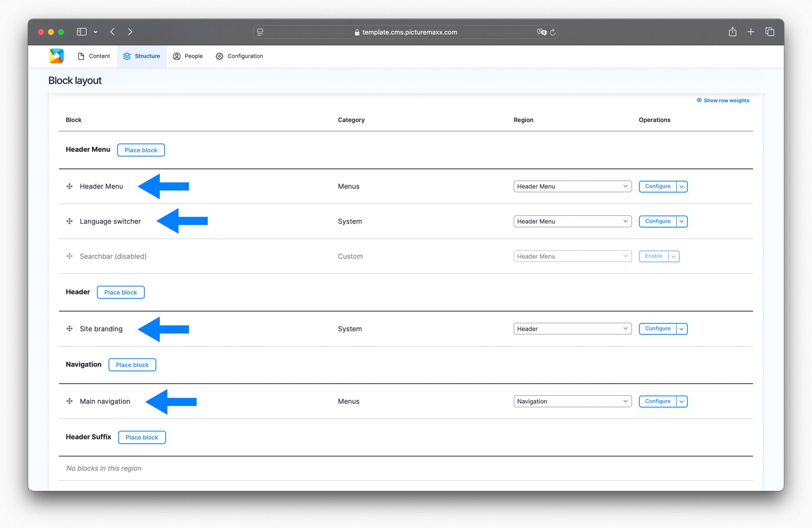The width and height of the screenshot is (812, 528).
Task: Click the Show row weights link
Action: click(722, 100)
